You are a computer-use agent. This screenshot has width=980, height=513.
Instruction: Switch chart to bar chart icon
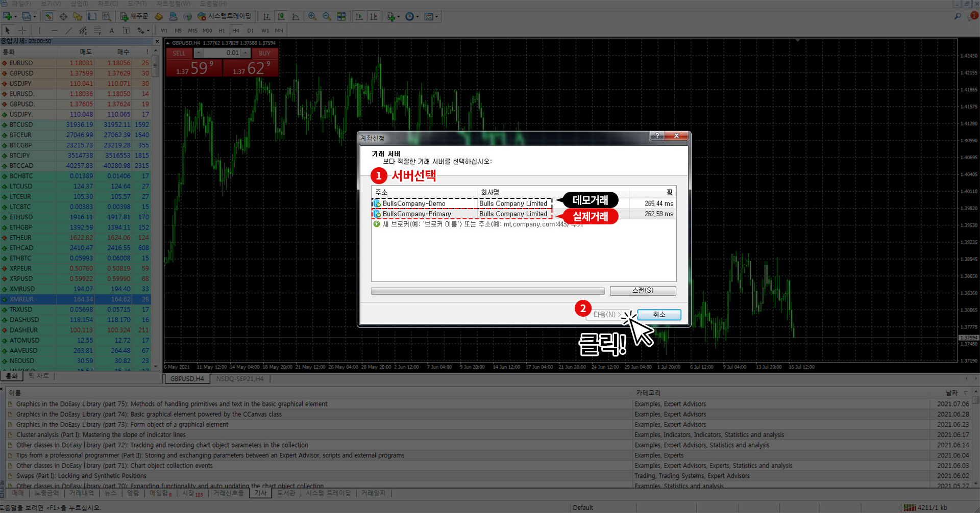[266, 16]
